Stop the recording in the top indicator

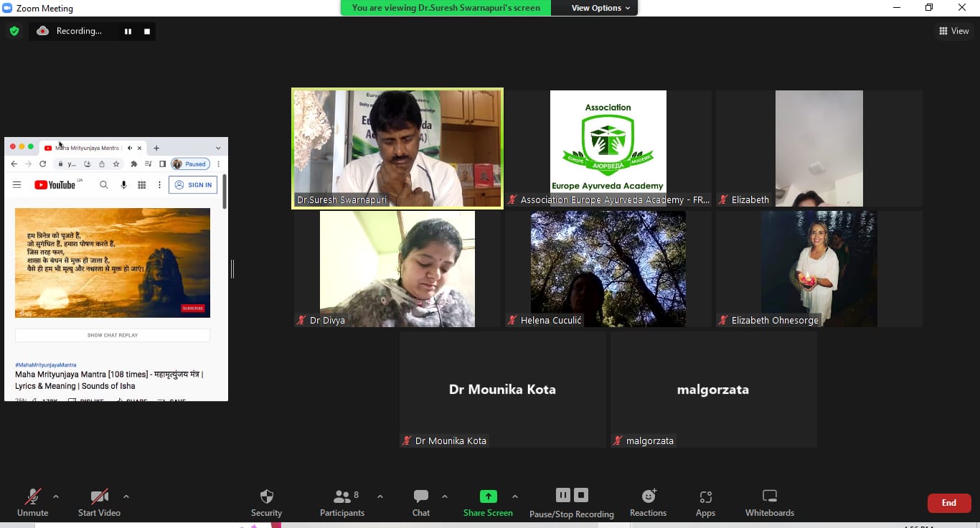click(147, 32)
